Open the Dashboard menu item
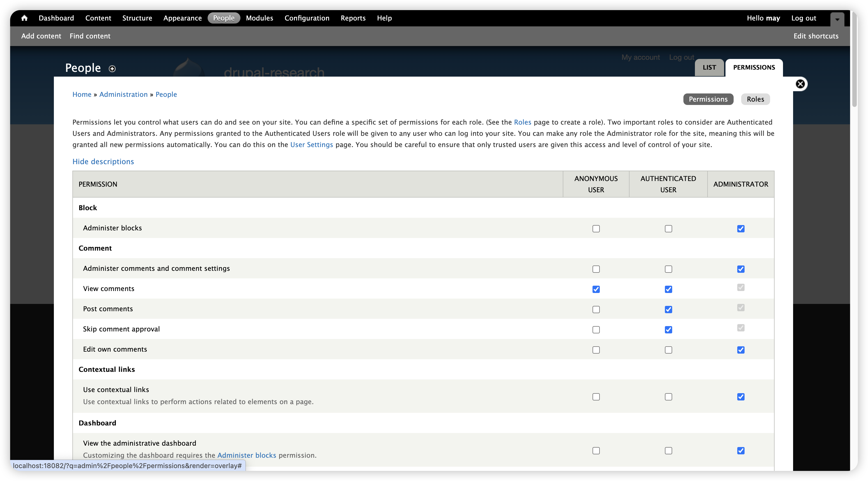 click(x=56, y=18)
